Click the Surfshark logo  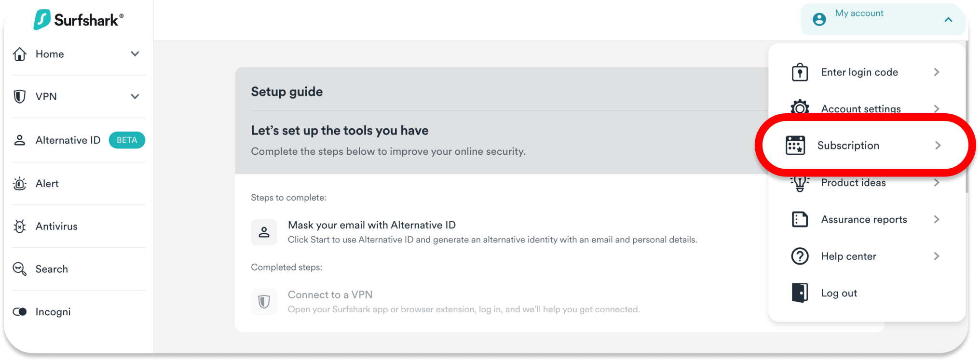tap(78, 20)
